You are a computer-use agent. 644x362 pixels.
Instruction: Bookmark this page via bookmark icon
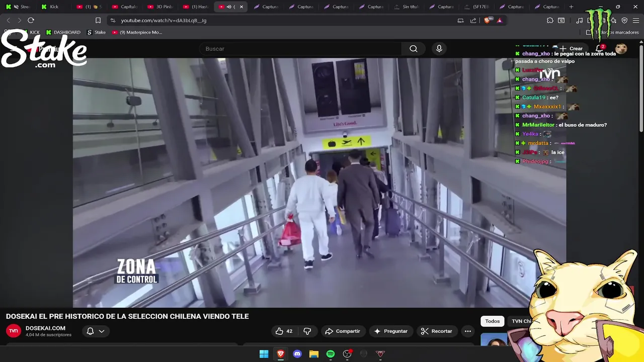tap(98, 20)
